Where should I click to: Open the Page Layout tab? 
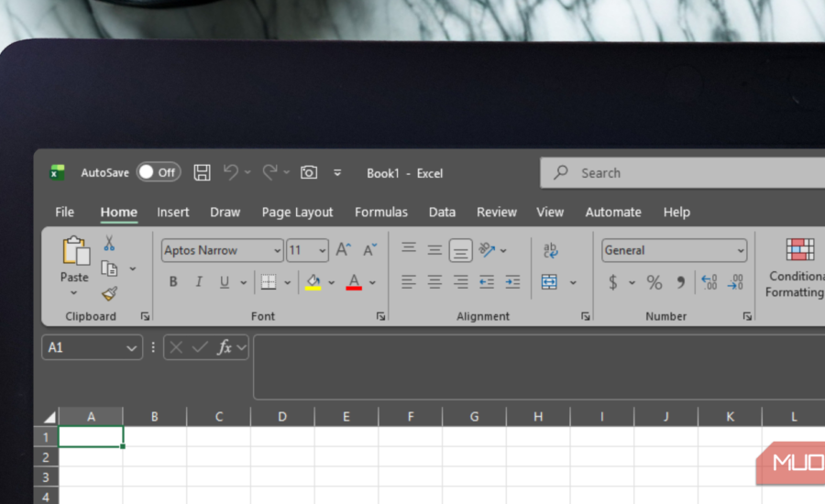(x=297, y=212)
